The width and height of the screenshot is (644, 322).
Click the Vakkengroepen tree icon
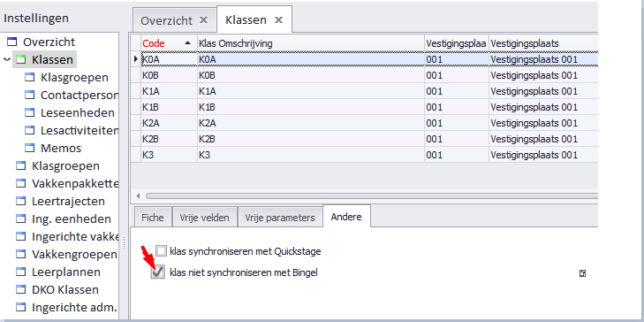tap(20, 254)
